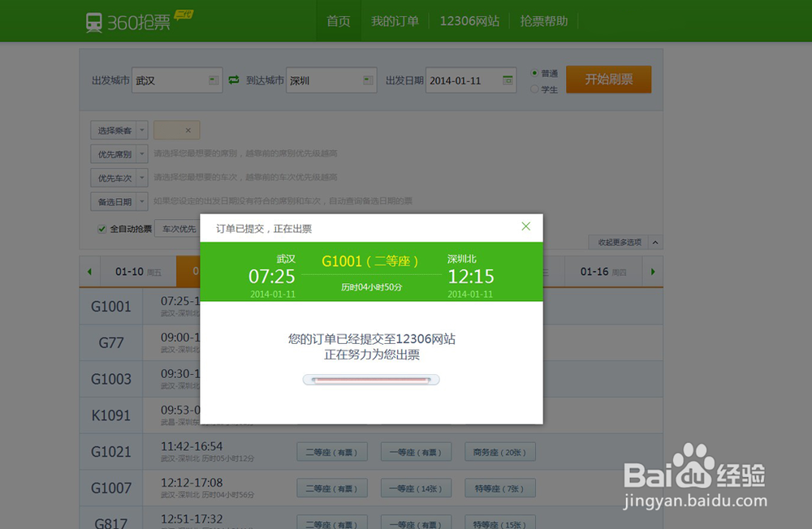Choose G1021 商务座 (20张) button

[x=499, y=452]
